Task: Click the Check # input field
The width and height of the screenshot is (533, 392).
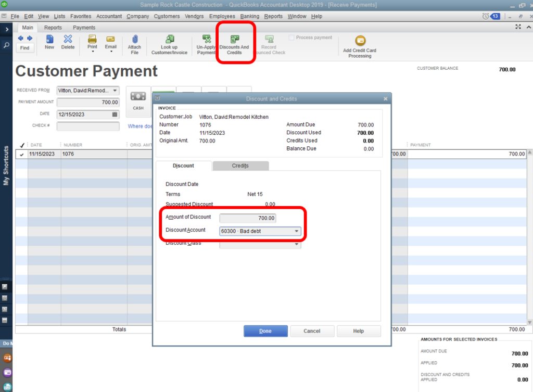Action: click(x=88, y=126)
